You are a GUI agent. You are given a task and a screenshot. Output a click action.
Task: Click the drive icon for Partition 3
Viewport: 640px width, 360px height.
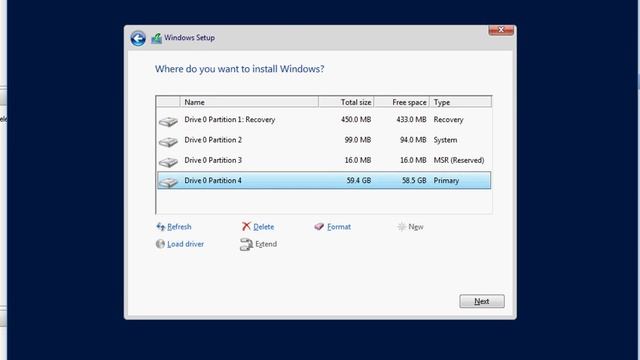coord(168,162)
